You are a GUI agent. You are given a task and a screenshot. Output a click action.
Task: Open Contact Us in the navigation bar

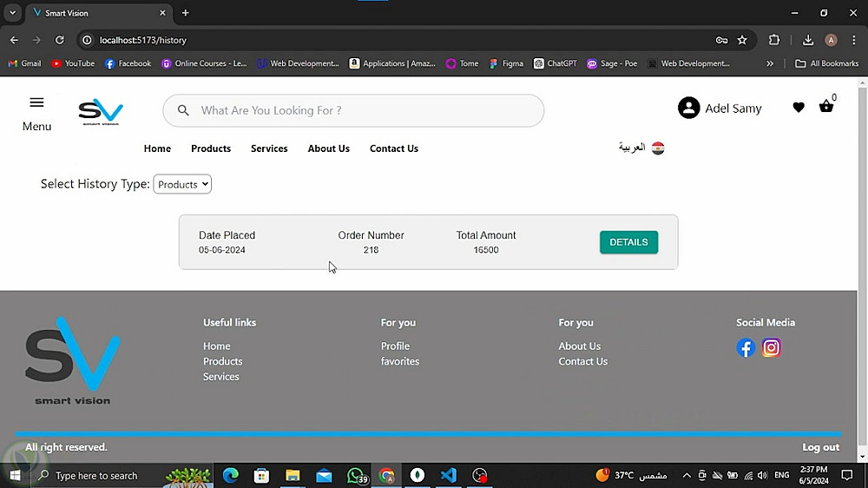tap(394, 148)
